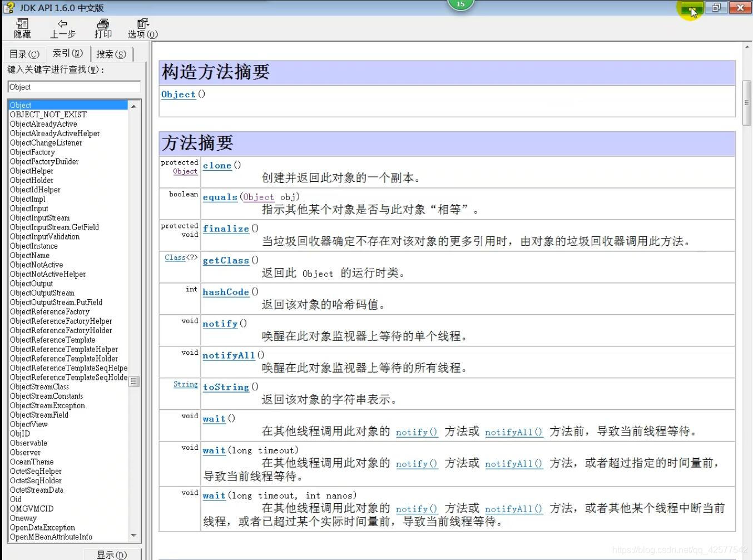The image size is (753, 560).
Task: Open the toString() method link
Action: click(226, 387)
